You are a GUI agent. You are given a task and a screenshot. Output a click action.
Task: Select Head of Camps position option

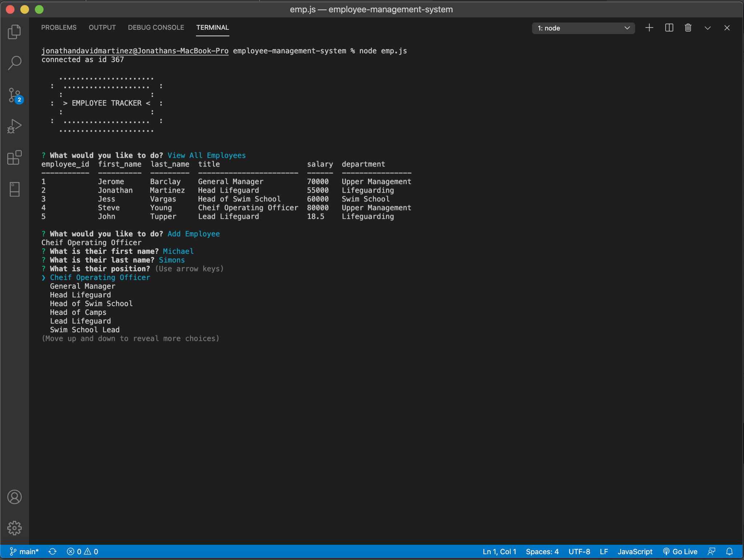78,312
